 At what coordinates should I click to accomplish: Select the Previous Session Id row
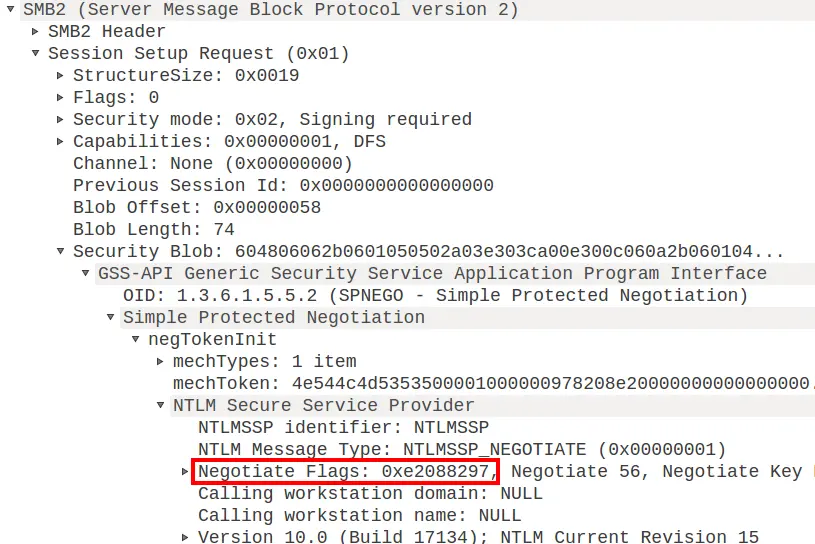(x=283, y=186)
